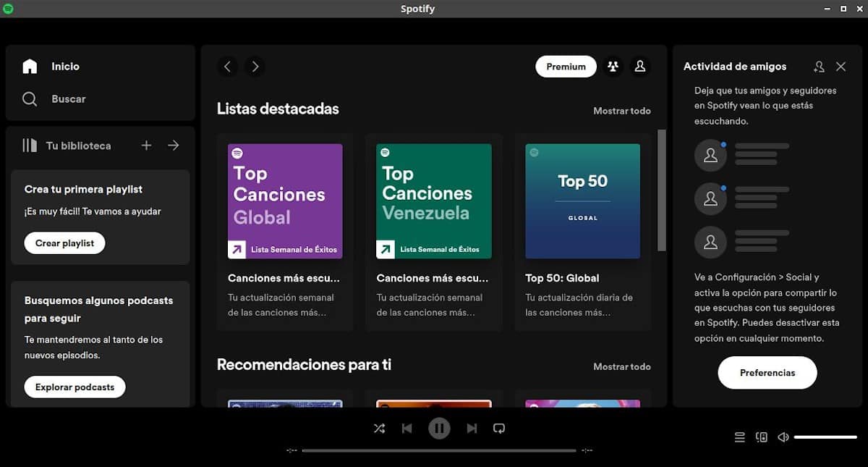Skip to next track
The width and height of the screenshot is (868, 467).
pos(472,429)
